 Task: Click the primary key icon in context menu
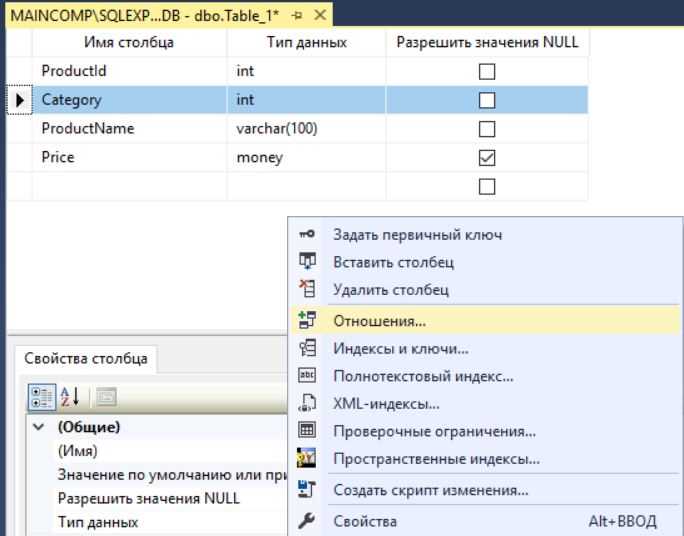(x=307, y=235)
